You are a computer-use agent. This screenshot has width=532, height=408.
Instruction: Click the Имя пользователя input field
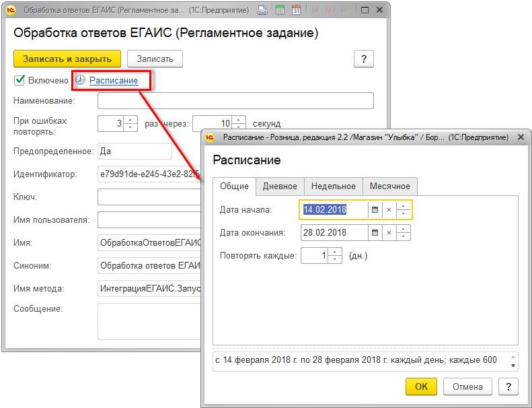tap(149, 219)
